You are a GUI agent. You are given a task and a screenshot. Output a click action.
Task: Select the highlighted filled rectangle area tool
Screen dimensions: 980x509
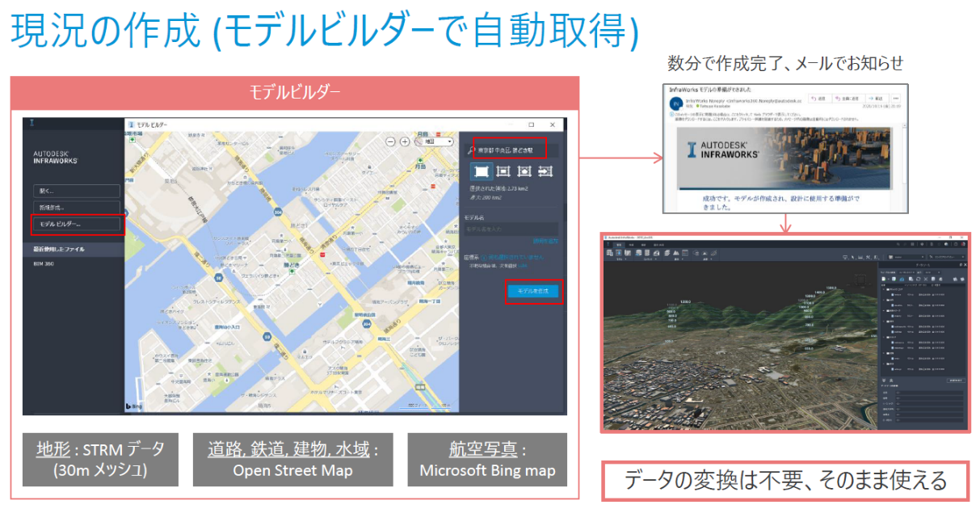click(x=482, y=170)
